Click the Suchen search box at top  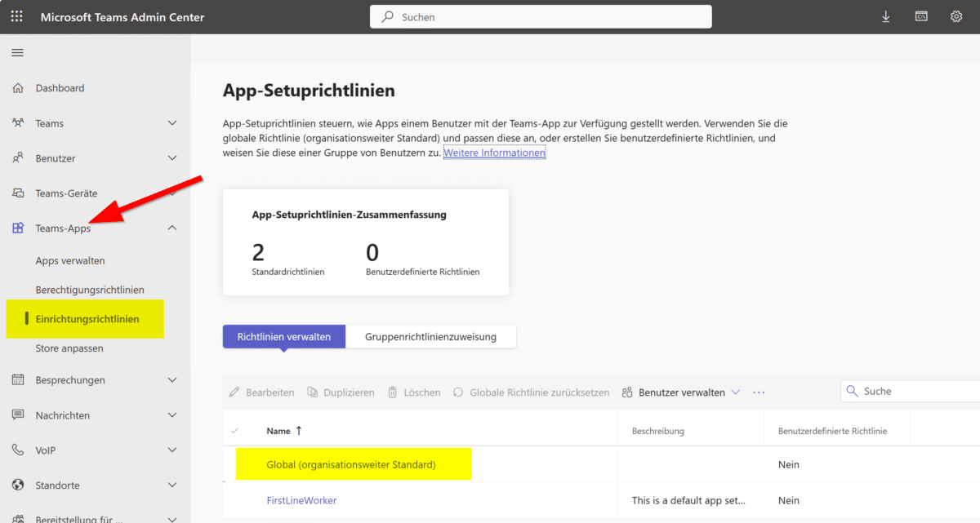coord(541,17)
